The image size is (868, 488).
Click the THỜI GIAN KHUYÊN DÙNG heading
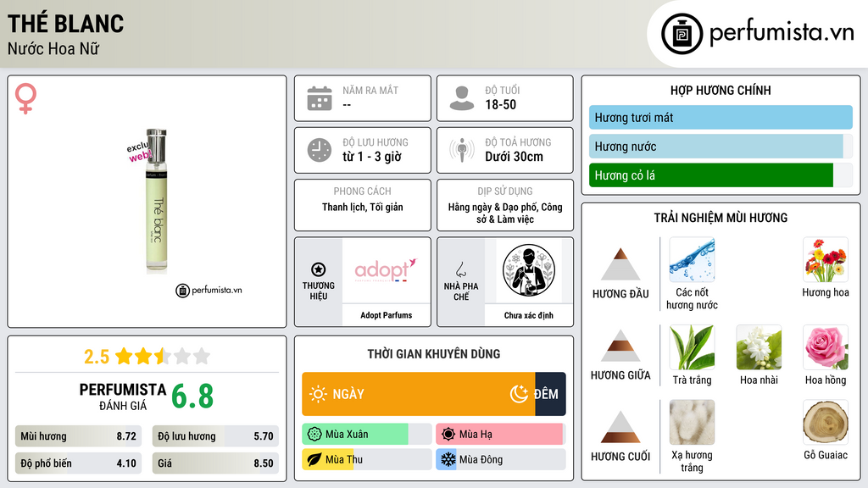(433, 354)
